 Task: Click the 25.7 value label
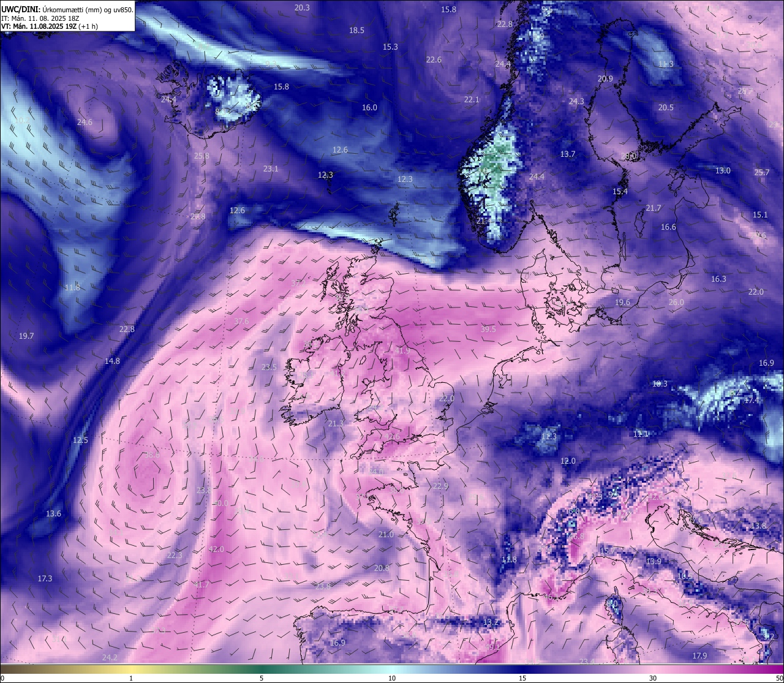tap(761, 173)
